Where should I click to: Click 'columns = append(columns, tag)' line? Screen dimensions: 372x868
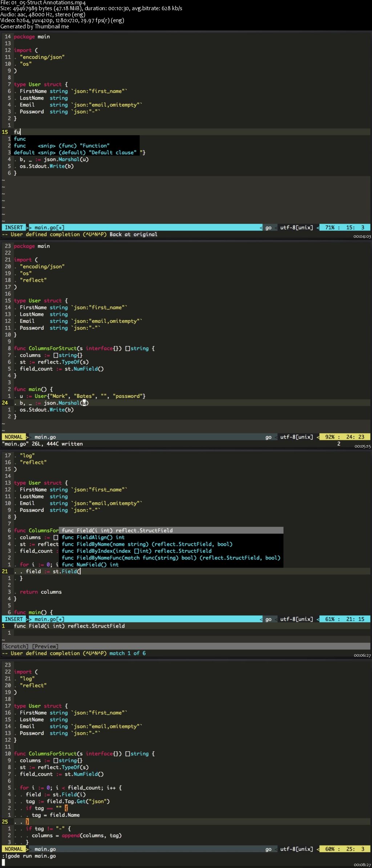(x=77, y=836)
